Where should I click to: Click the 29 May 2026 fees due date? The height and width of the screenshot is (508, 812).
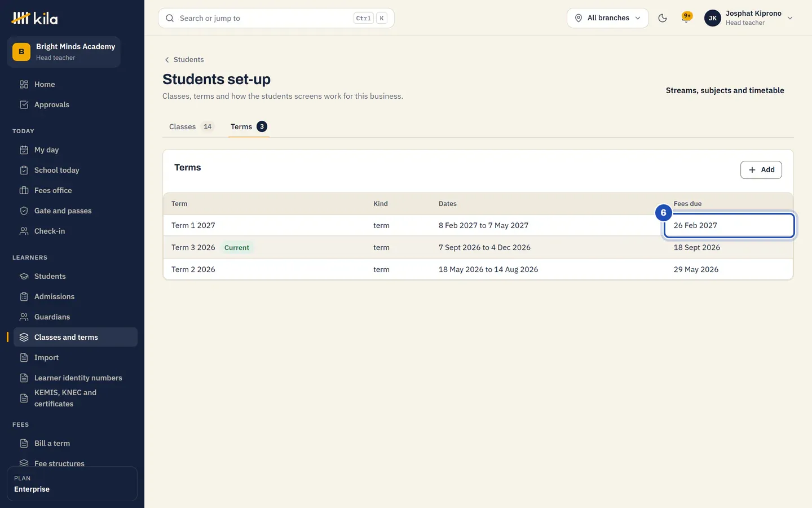696,269
